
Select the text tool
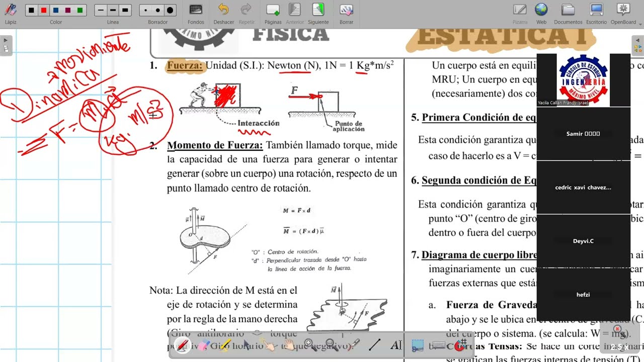click(396, 345)
